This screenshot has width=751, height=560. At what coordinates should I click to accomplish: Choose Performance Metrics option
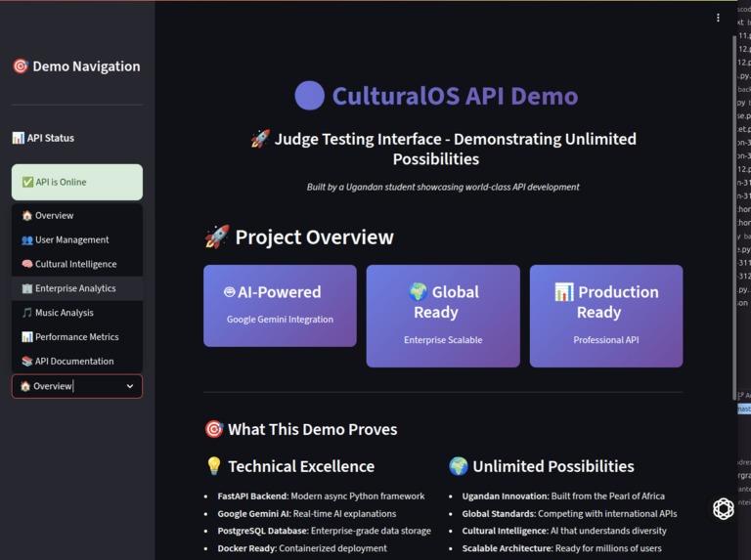pos(77,337)
